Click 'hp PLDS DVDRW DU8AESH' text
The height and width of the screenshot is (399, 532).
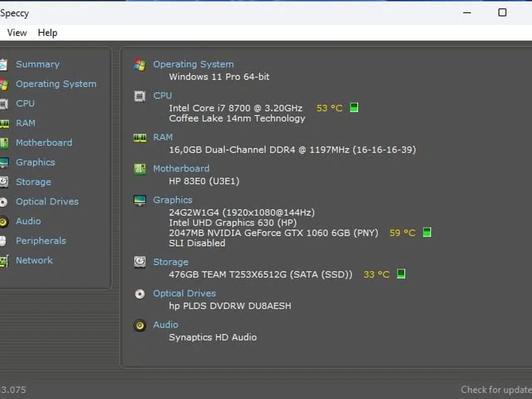(230, 306)
